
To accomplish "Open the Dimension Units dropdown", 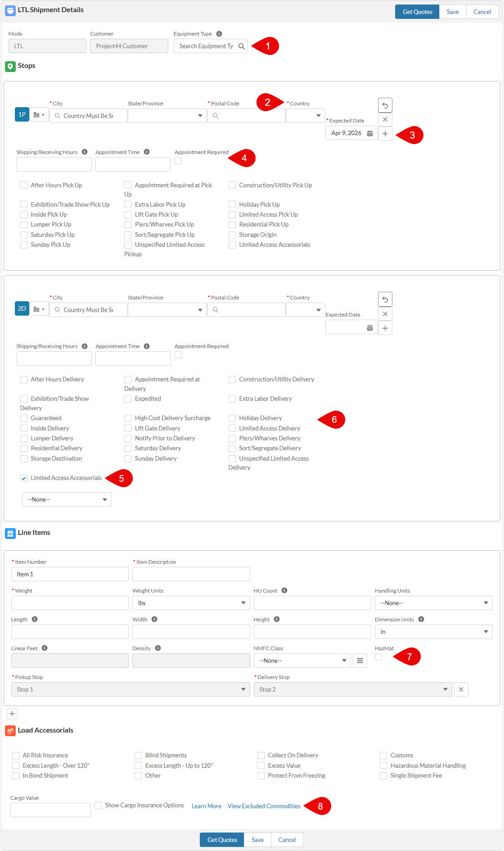I will click(x=434, y=632).
